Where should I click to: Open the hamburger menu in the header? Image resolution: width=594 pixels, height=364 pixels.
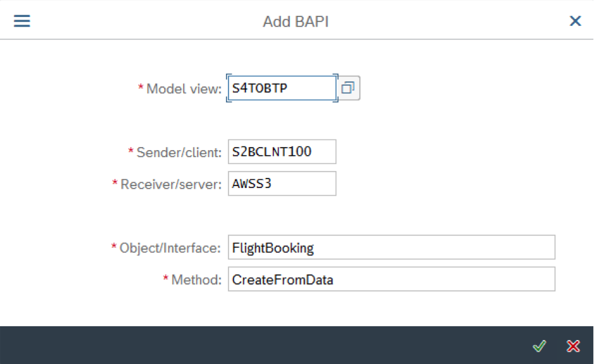[x=21, y=20]
